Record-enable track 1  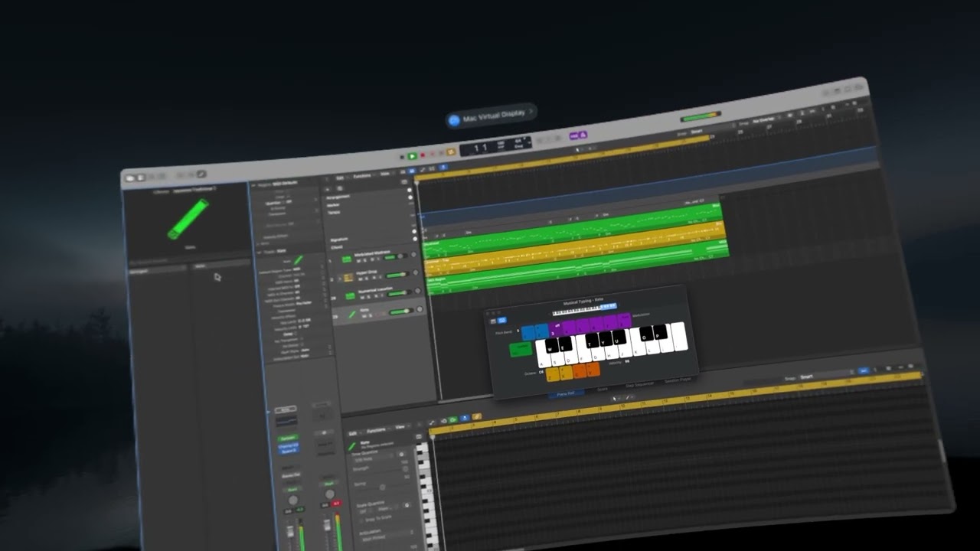[x=371, y=259]
